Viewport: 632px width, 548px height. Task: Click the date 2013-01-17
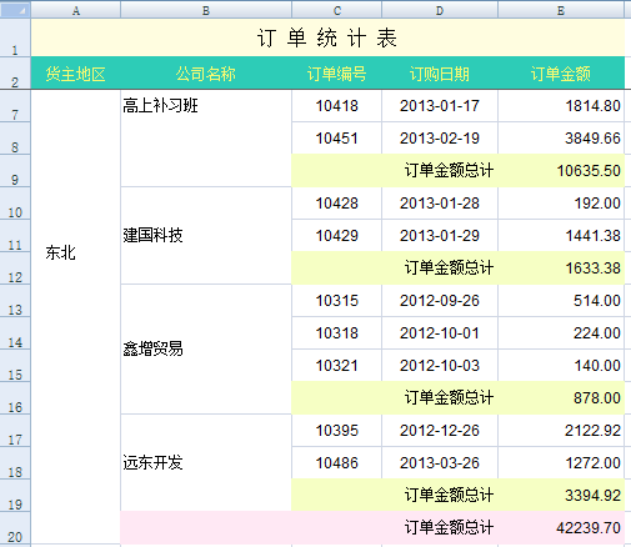[x=440, y=106]
